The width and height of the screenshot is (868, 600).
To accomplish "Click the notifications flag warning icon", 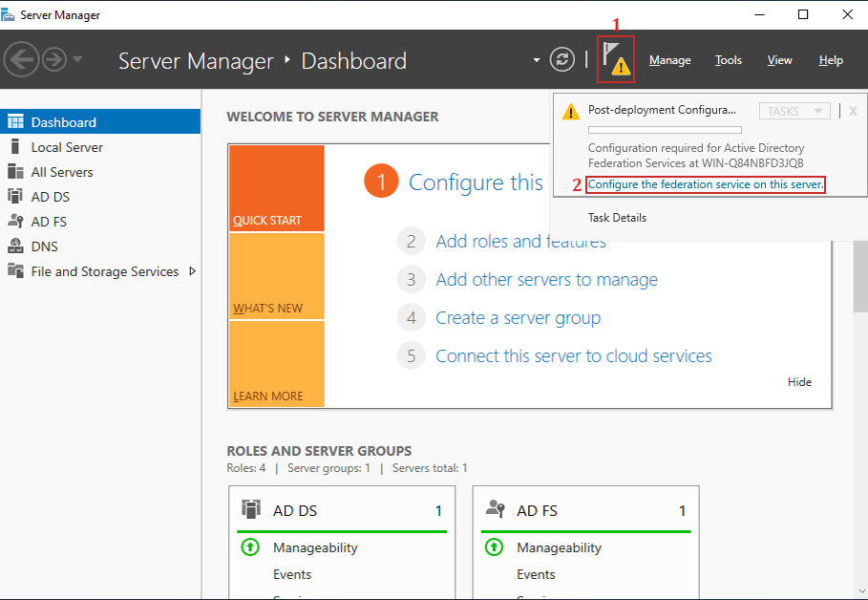I will 616,59.
